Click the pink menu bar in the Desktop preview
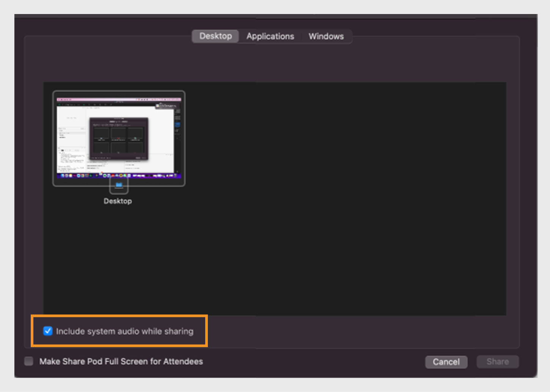This screenshot has height=392, width=550. [x=118, y=99]
